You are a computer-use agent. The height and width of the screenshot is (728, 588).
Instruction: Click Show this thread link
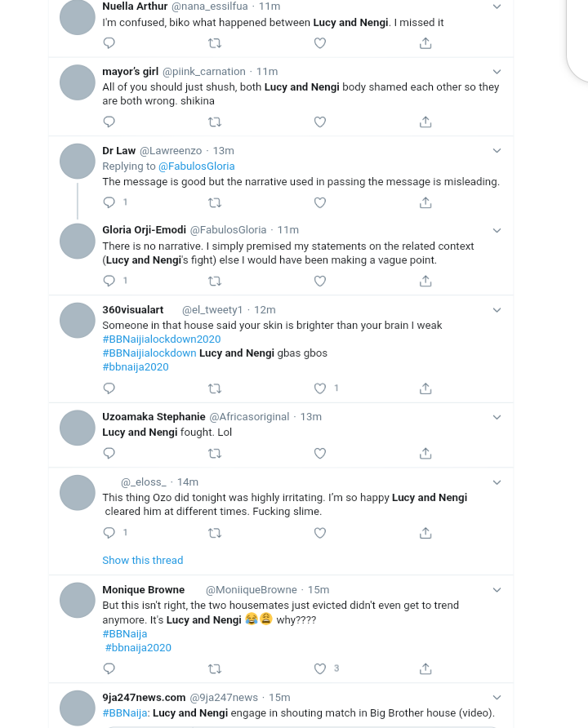point(143,561)
